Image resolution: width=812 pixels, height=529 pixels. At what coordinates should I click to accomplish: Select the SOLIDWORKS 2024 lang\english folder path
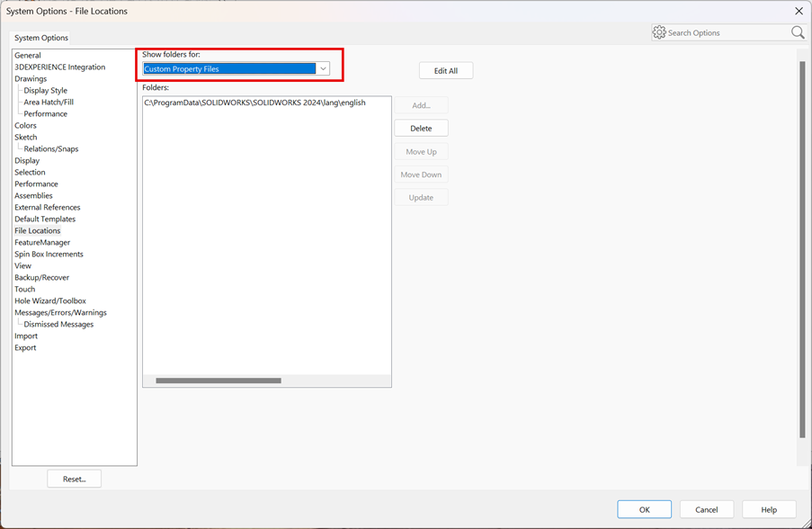[254, 103]
